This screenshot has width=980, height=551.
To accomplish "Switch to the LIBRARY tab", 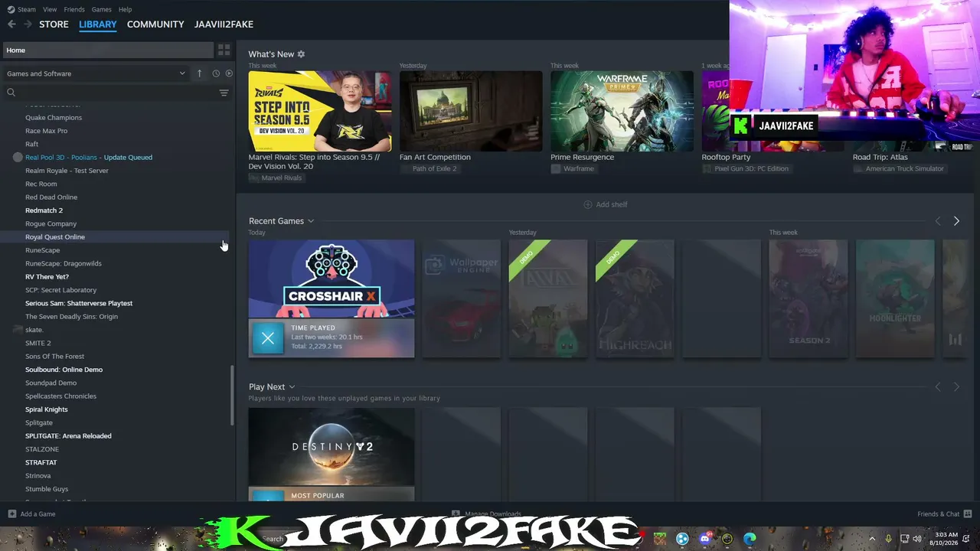I will tap(98, 24).
